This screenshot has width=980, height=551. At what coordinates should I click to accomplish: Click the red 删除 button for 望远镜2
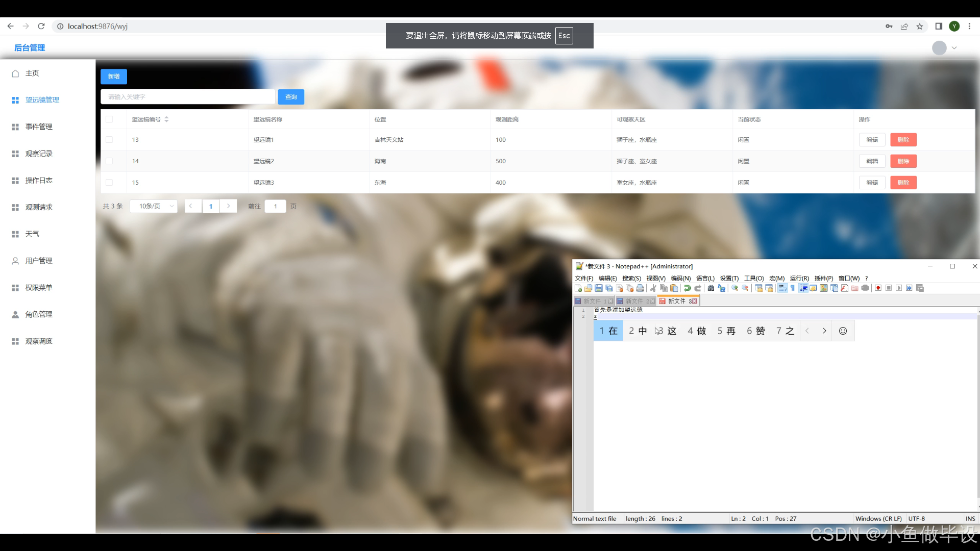pyautogui.click(x=903, y=161)
